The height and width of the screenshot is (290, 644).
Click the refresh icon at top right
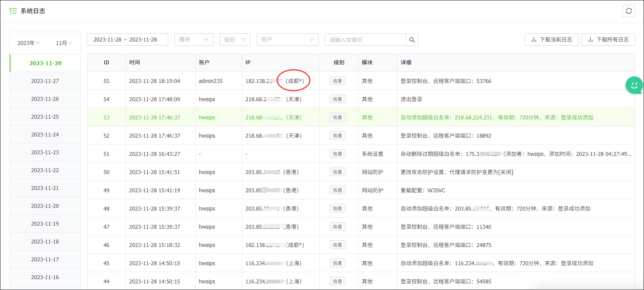(x=628, y=11)
